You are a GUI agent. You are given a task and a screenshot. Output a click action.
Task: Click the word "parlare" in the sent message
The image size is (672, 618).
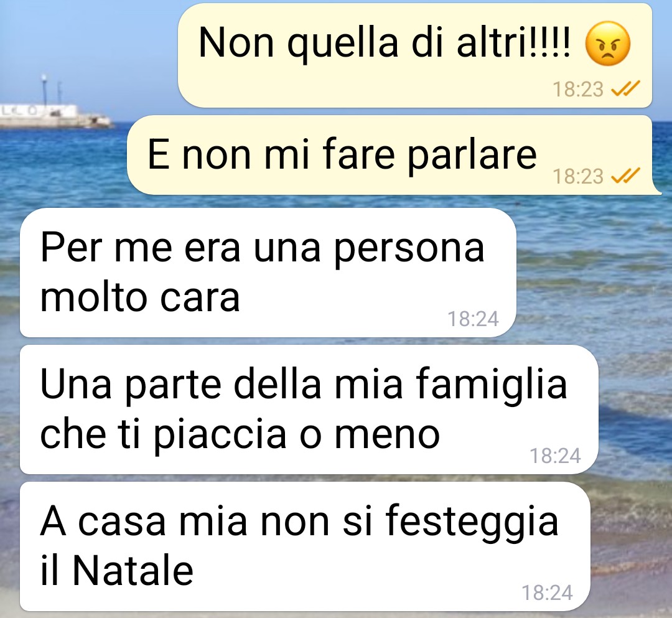tap(472, 155)
